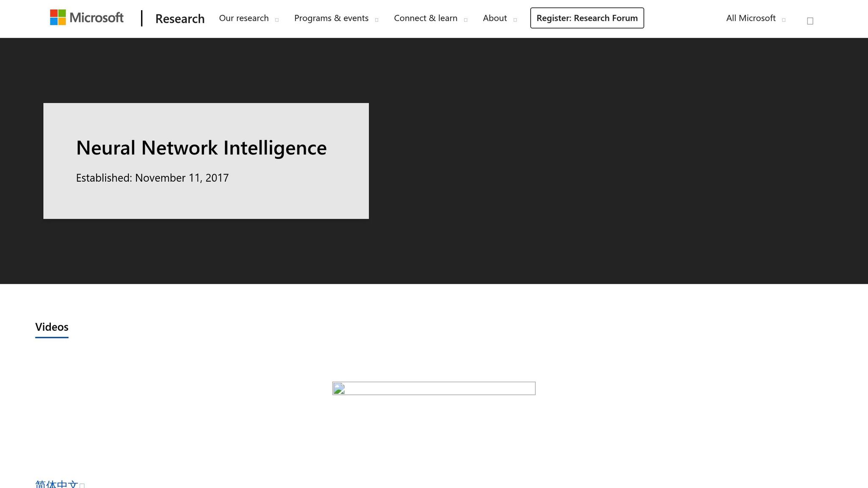The width and height of the screenshot is (868, 488).
Task: Click the broken image placeholder
Action: point(434,388)
